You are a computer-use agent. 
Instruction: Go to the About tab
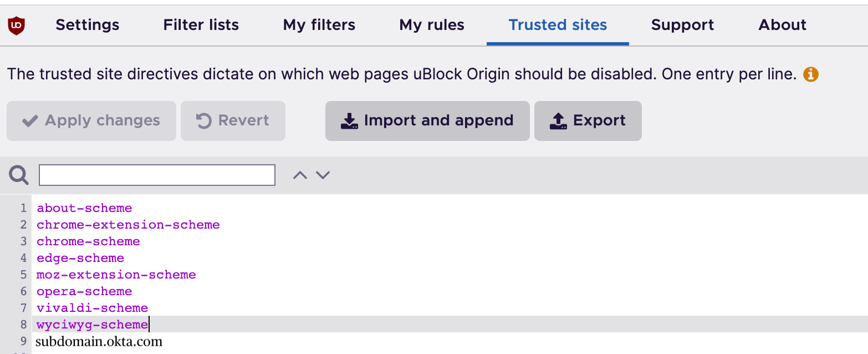(x=782, y=24)
